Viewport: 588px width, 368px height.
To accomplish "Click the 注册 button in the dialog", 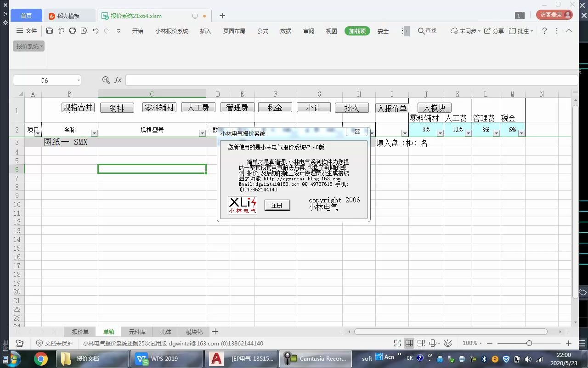I will 277,205.
